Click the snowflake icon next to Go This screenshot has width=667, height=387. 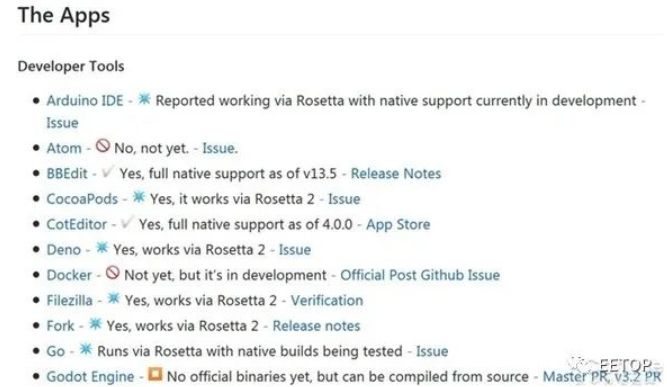click(86, 349)
